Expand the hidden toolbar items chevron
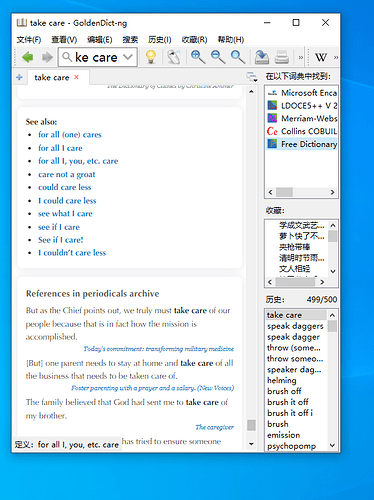The height and width of the screenshot is (500, 374). pyautogui.click(x=301, y=57)
